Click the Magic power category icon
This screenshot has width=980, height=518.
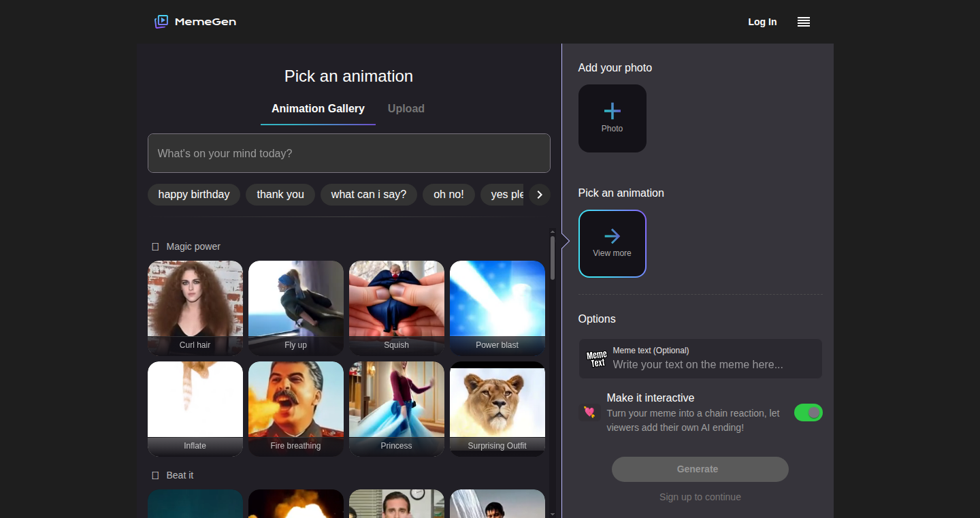click(x=155, y=246)
